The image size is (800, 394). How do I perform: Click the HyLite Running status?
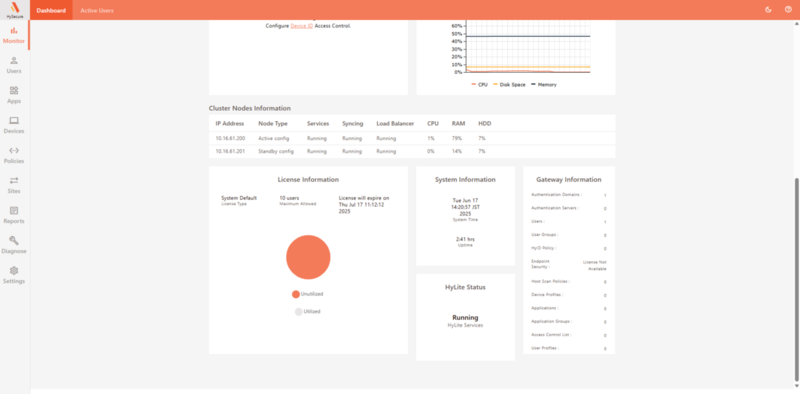click(465, 317)
